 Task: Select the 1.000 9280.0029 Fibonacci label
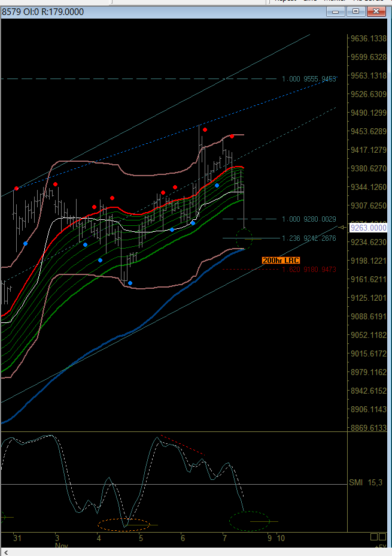(309, 219)
